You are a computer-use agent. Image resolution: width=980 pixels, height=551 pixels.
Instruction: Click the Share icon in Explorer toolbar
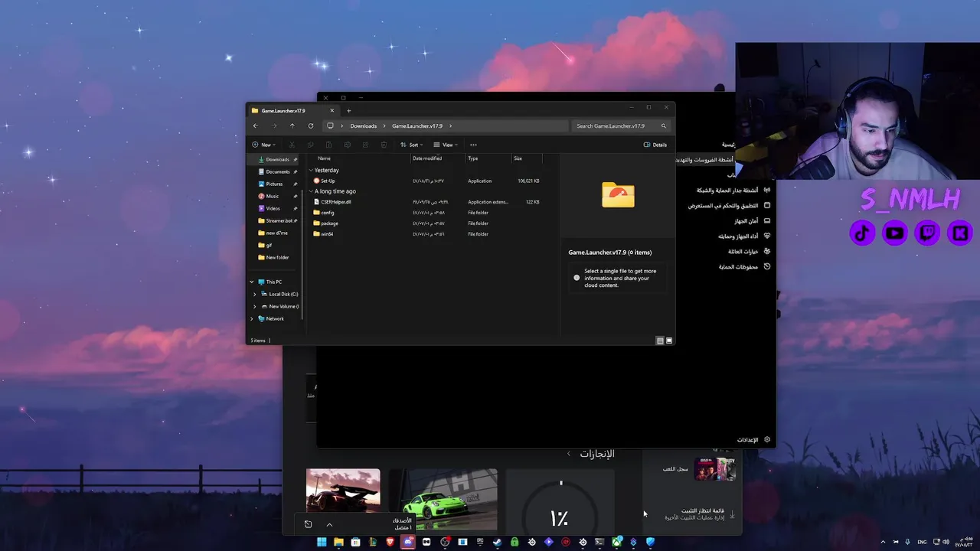tap(365, 145)
